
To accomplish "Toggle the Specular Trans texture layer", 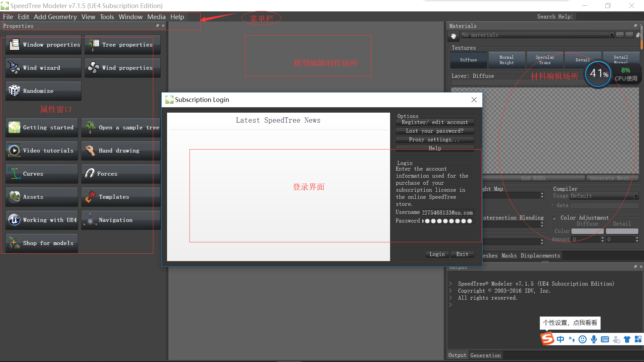I will [x=545, y=60].
